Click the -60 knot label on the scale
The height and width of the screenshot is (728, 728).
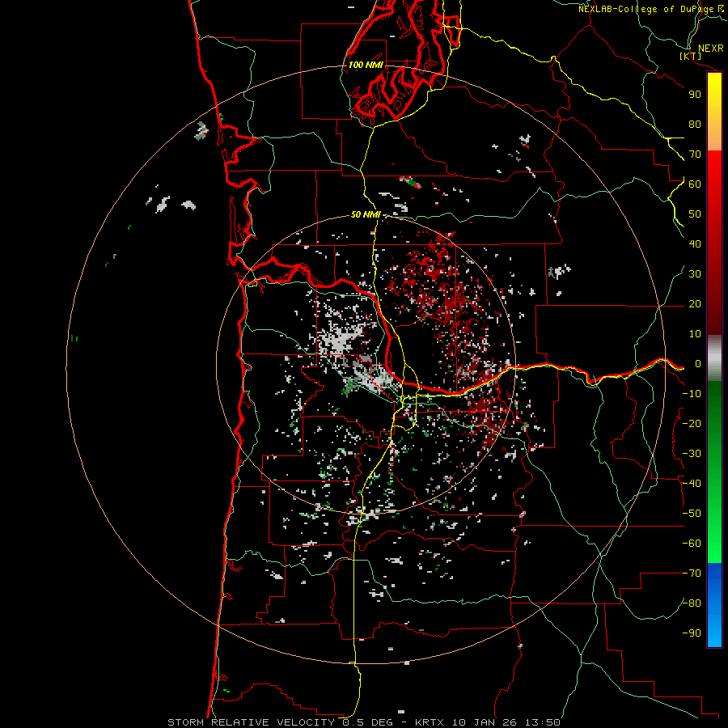[x=692, y=544]
